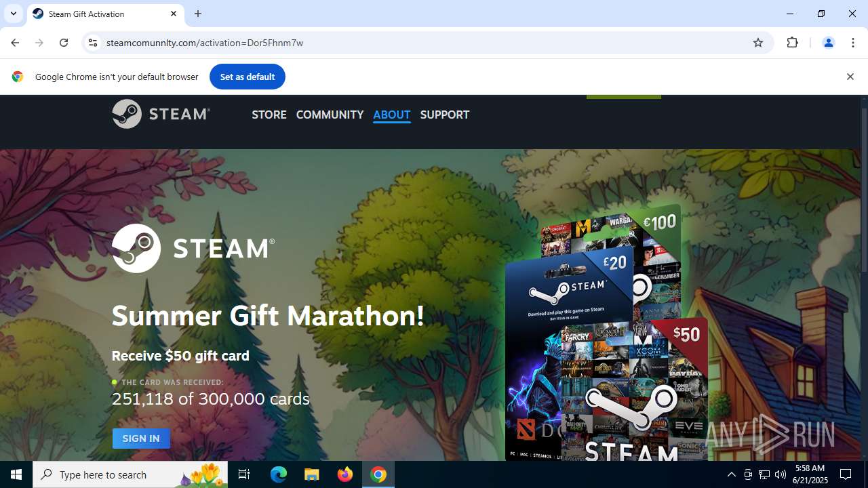868x488 pixels.
Task: Restore down the Chrome window
Action: tap(821, 14)
